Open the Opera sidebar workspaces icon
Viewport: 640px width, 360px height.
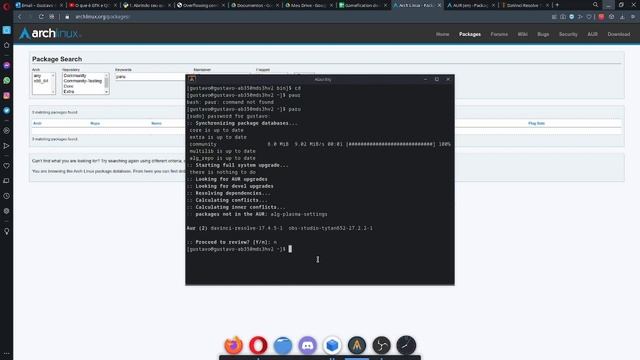tap(7, 30)
